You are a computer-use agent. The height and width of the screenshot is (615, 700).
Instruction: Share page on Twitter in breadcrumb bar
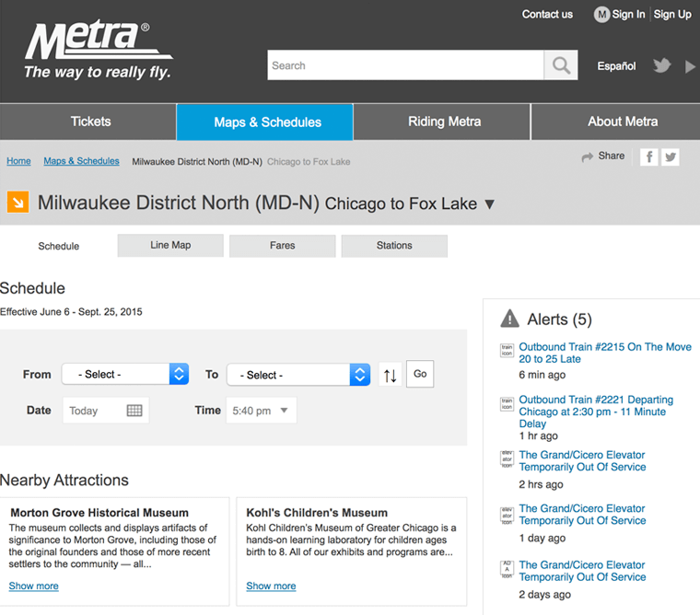click(671, 157)
